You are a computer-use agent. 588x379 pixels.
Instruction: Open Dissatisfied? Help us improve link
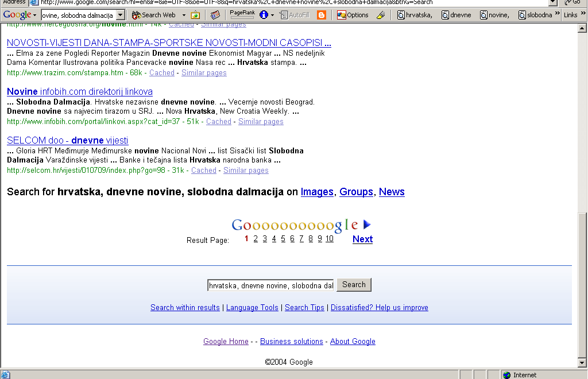[379, 307]
